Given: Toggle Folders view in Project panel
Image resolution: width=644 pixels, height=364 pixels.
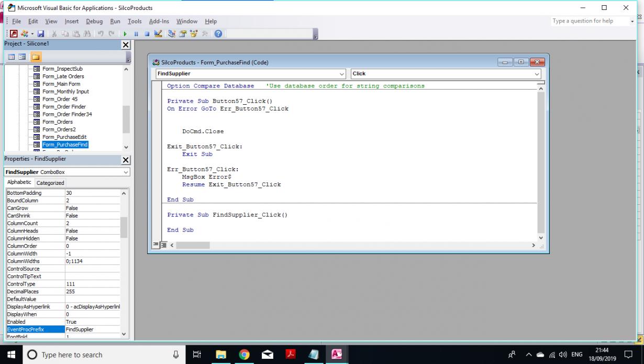Looking at the screenshot, I should click(x=36, y=57).
